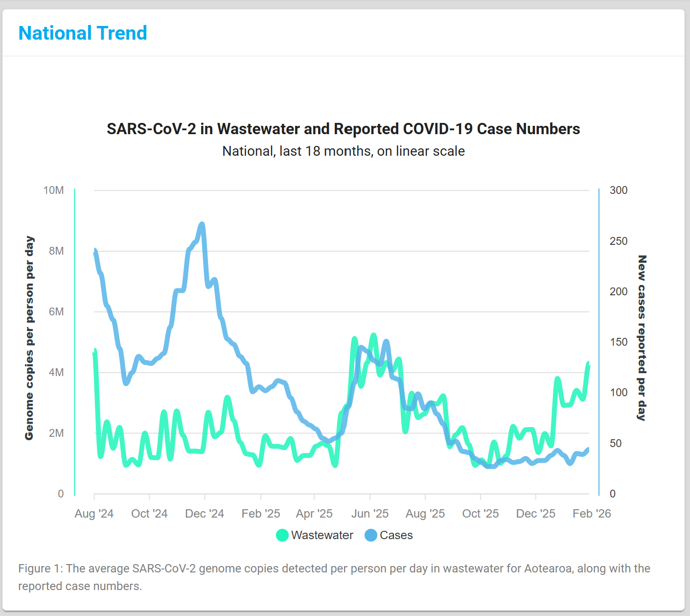This screenshot has width=690, height=616.
Task: Click the blue Cases legend circle
Action: (x=371, y=535)
